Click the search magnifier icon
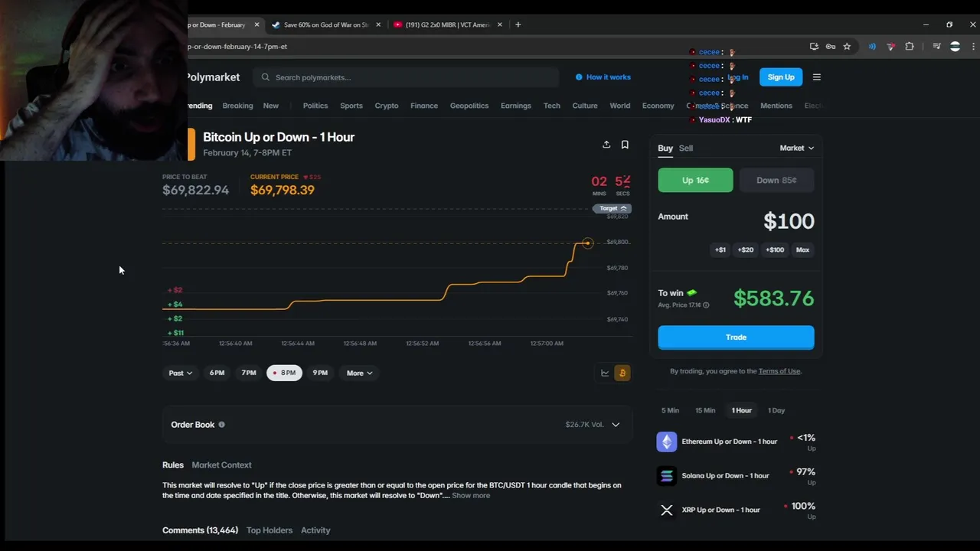980x551 pixels. [x=266, y=77]
